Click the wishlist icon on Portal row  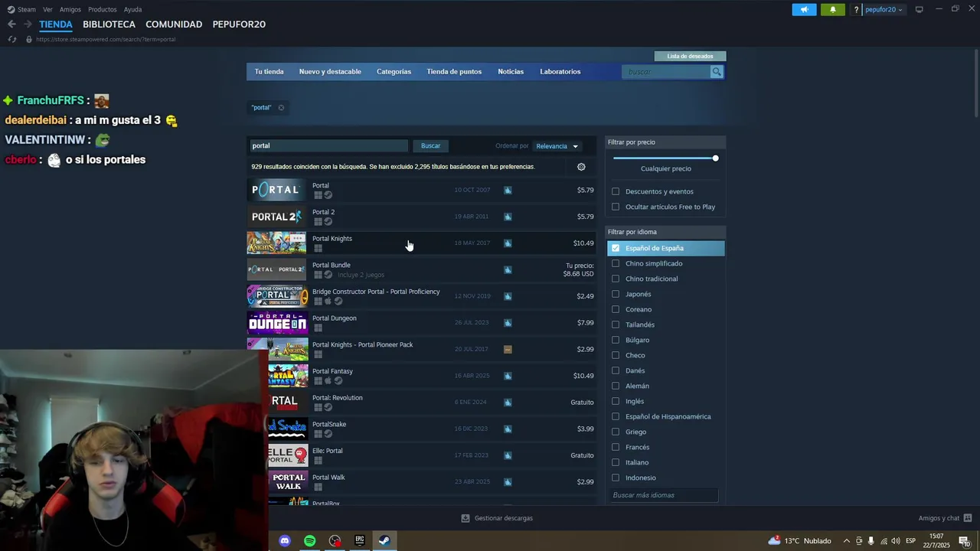point(508,190)
